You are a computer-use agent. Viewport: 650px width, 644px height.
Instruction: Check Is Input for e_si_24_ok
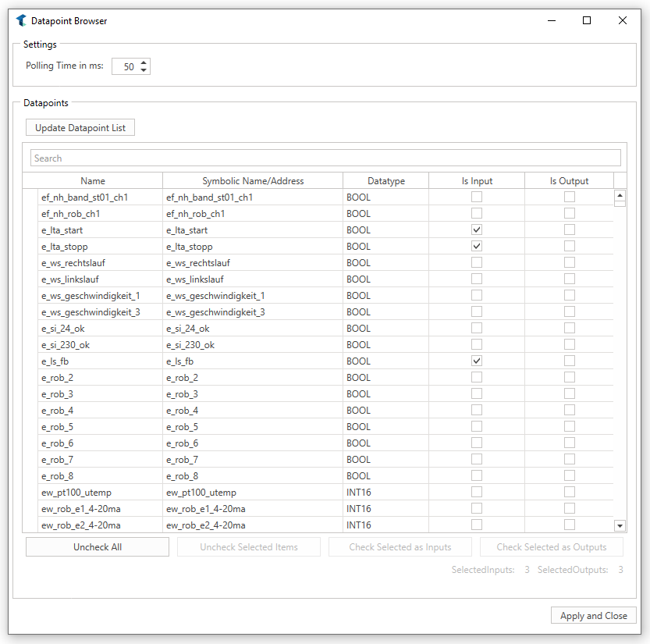tap(477, 328)
